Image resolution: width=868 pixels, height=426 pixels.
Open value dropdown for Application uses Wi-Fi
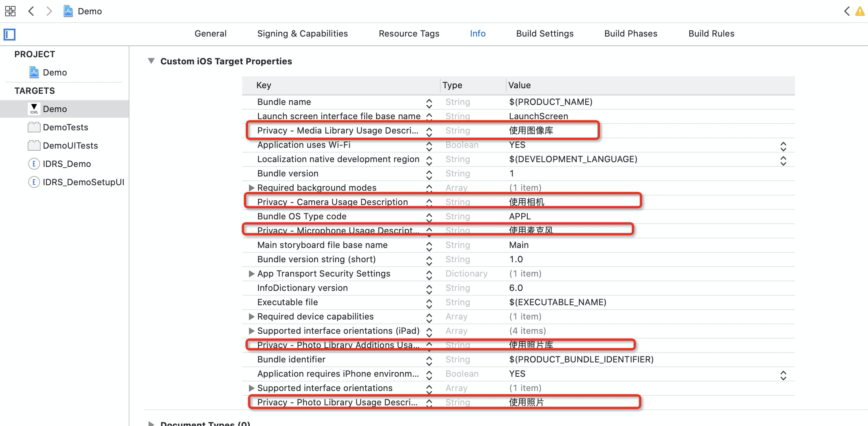tap(783, 146)
